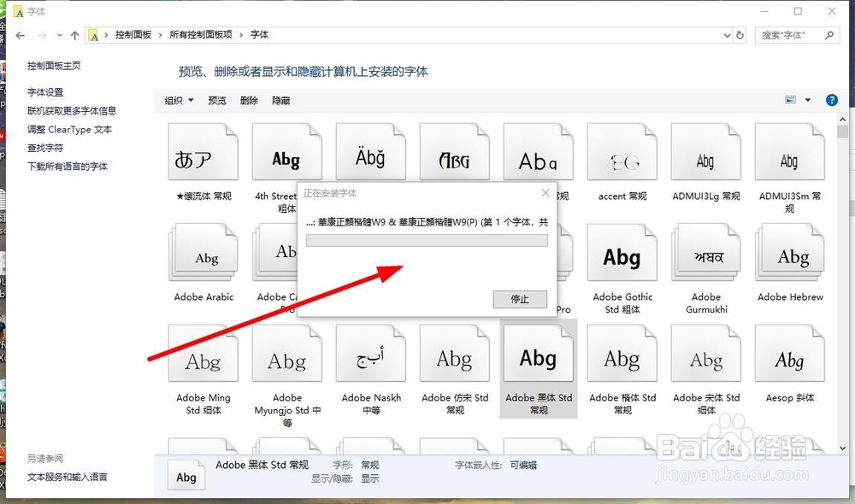Open the 组织 dropdown menu
This screenshot has height=504, width=855.
(179, 100)
